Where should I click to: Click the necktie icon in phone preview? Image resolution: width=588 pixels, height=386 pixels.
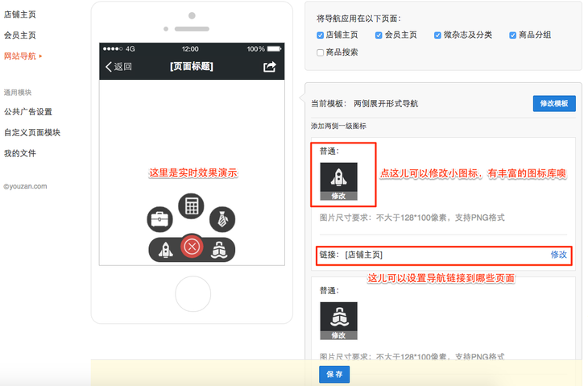(x=222, y=218)
